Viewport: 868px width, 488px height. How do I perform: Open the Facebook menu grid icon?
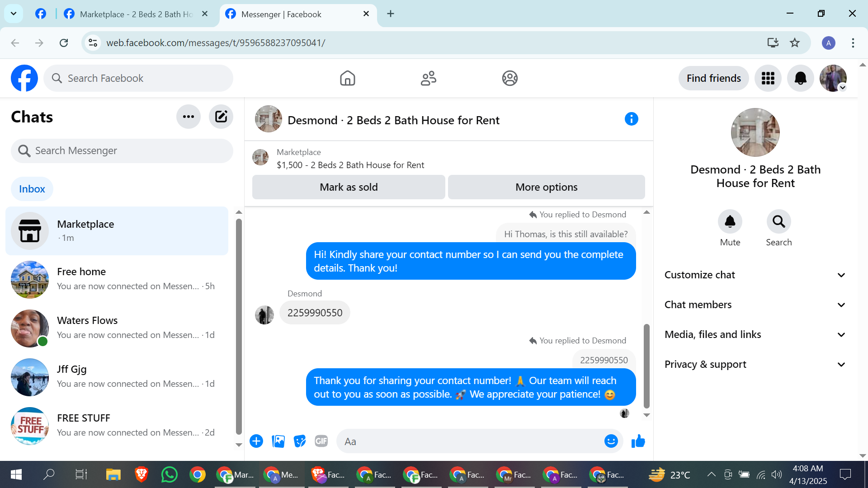pyautogui.click(x=768, y=78)
